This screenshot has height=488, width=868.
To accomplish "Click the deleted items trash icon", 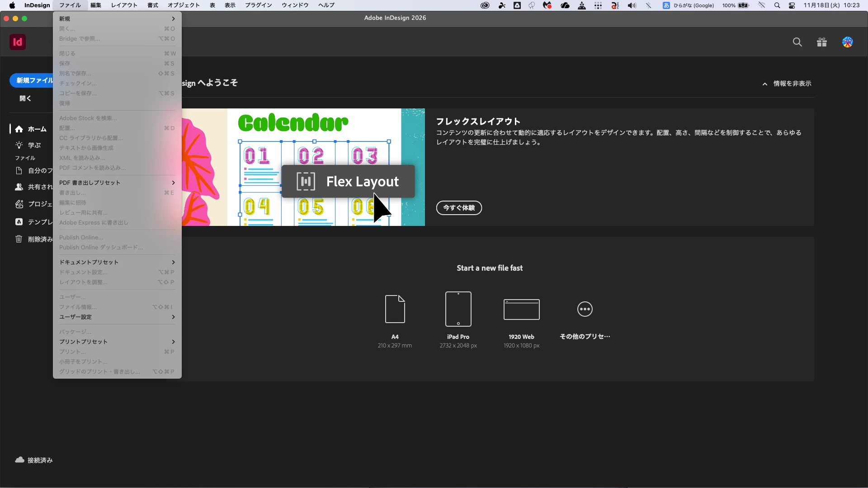I will [x=19, y=239].
